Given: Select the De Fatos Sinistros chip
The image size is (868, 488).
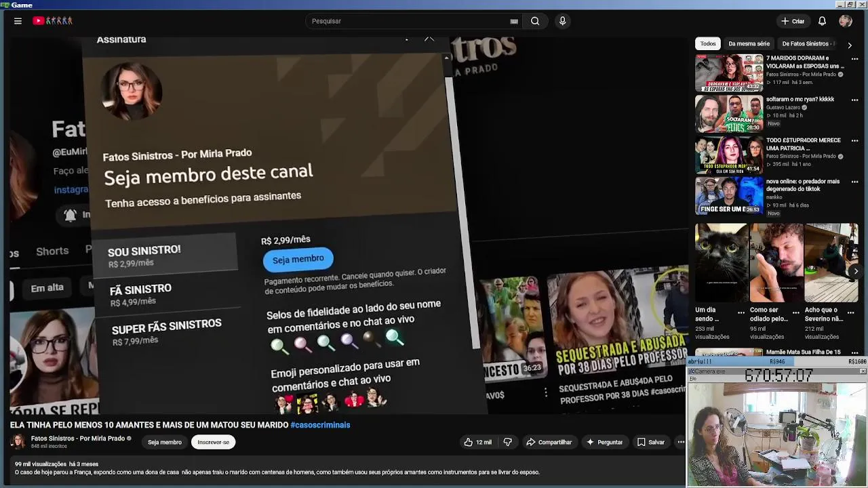Looking at the screenshot, I should click(808, 43).
